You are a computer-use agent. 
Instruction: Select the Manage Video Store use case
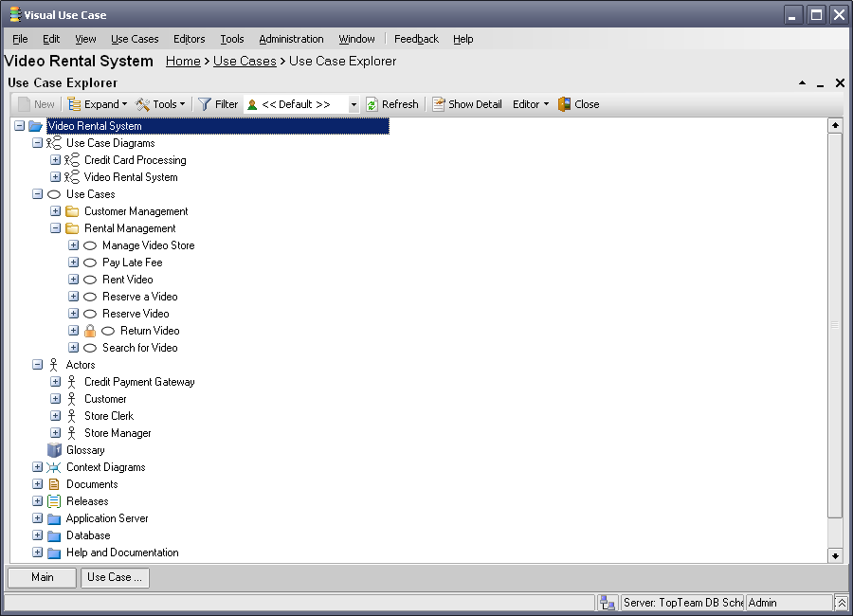(x=149, y=245)
